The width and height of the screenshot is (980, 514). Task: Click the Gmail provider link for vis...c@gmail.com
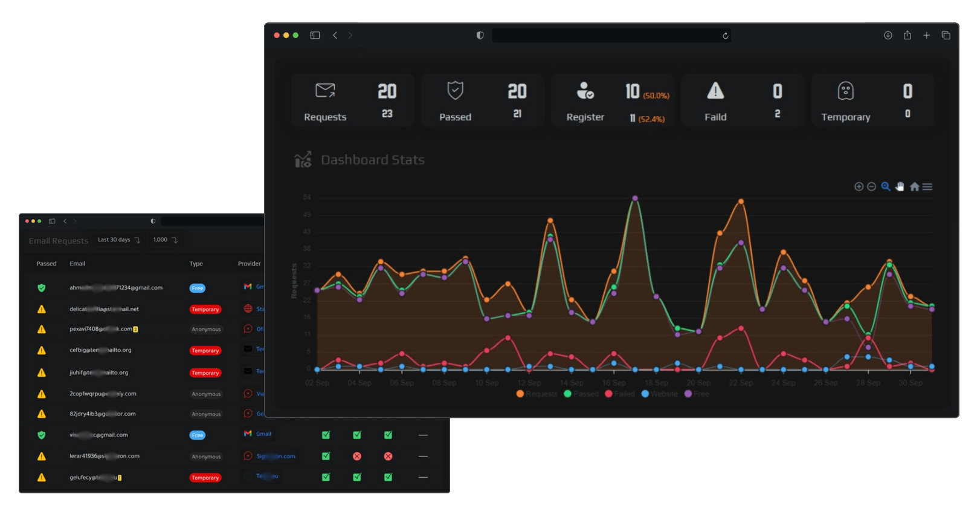pyautogui.click(x=263, y=434)
